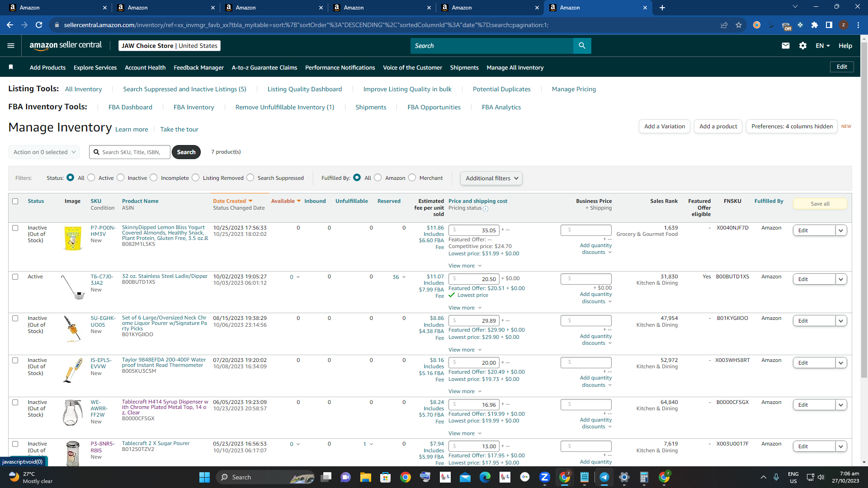The height and width of the screenshot is (488, 868).
Task: Click the browser side panel icon
Action: pyautogui.click(x=829, y=25)
